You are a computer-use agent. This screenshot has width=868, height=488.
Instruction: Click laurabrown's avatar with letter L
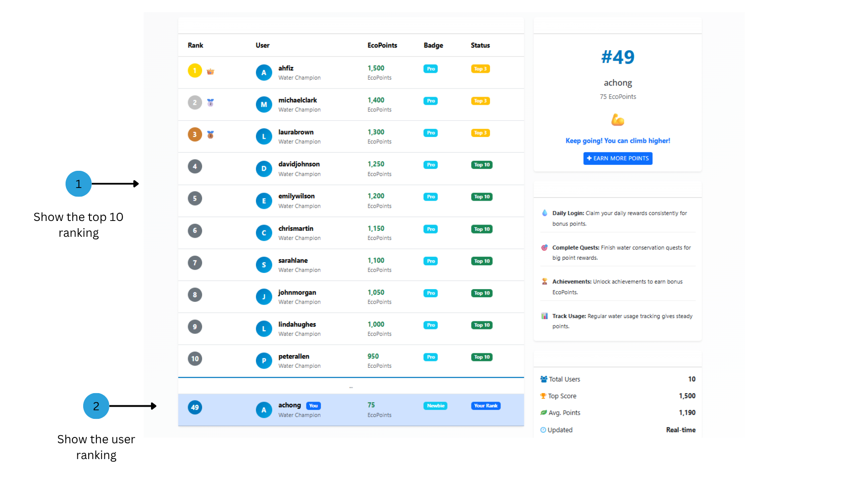264,136
